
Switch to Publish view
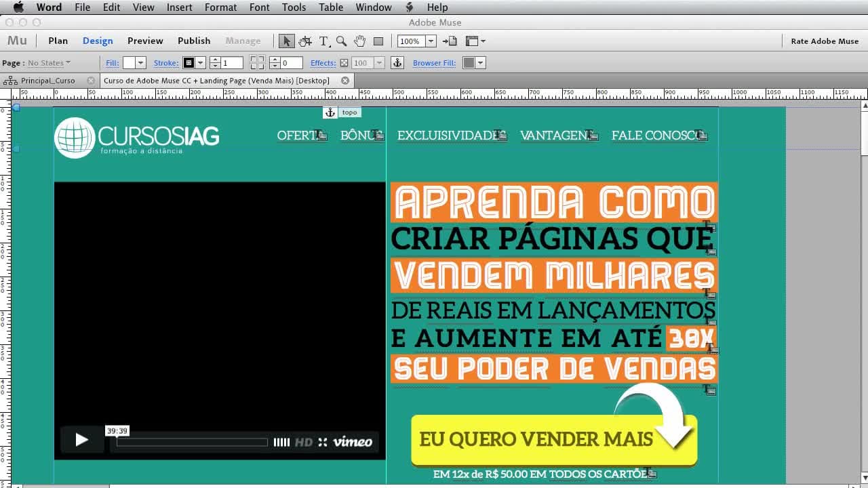click(194, 41)
